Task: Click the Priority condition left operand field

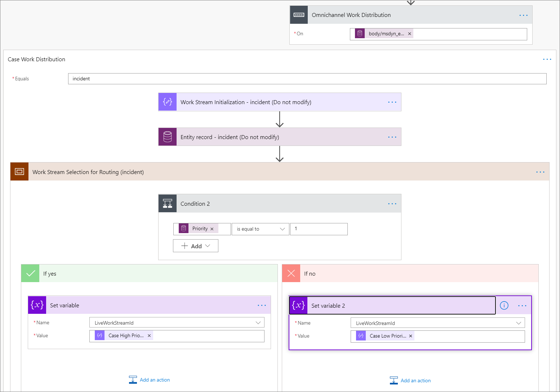Action: click(202, 229)
